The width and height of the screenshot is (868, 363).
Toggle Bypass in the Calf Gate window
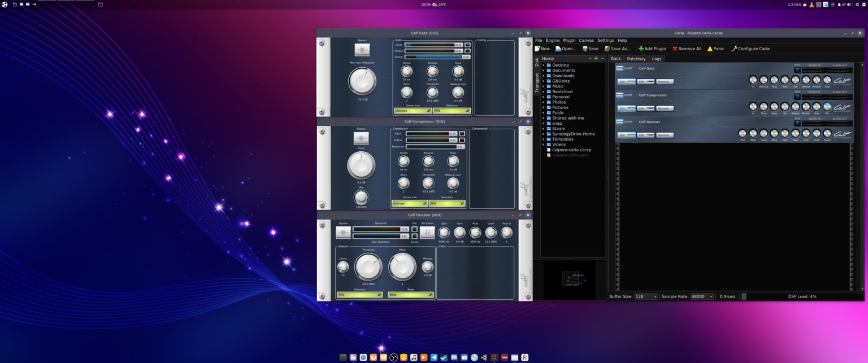pyautogui.click(x=362, y=50)
